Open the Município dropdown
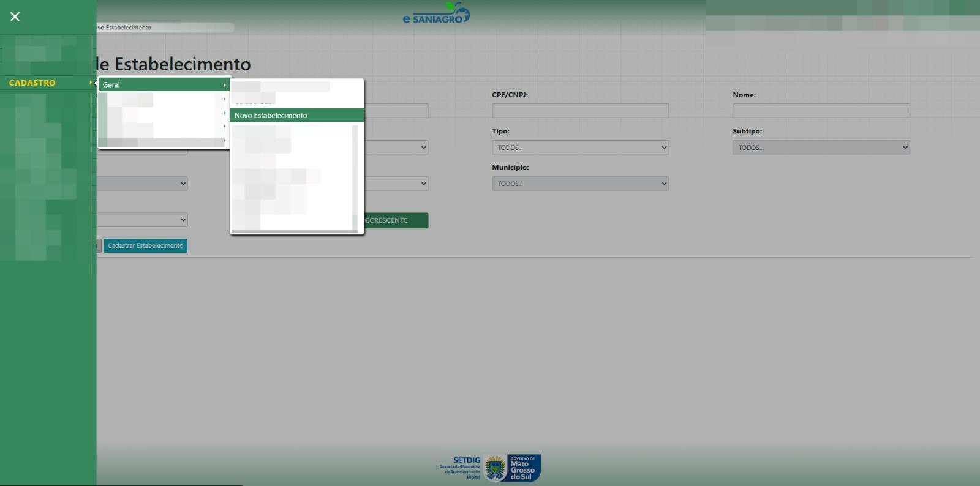Screen dimensions: 980x486 580,184
